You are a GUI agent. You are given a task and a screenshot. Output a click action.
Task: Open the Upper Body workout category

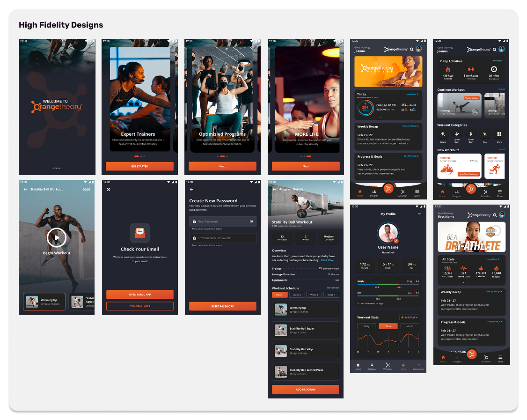[x=457, y=133]
